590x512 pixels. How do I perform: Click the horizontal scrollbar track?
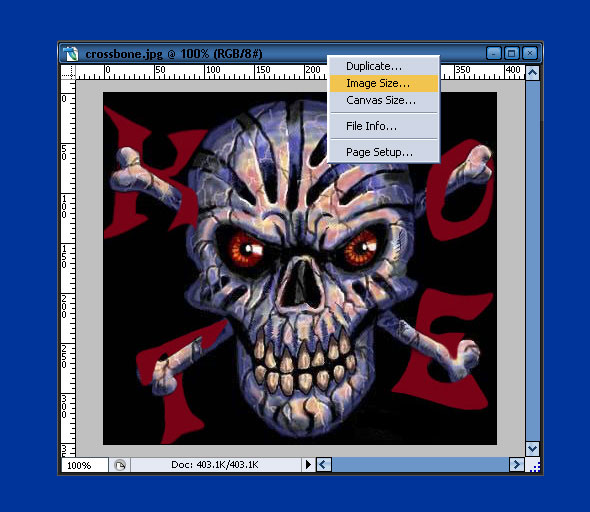[420, 465]
